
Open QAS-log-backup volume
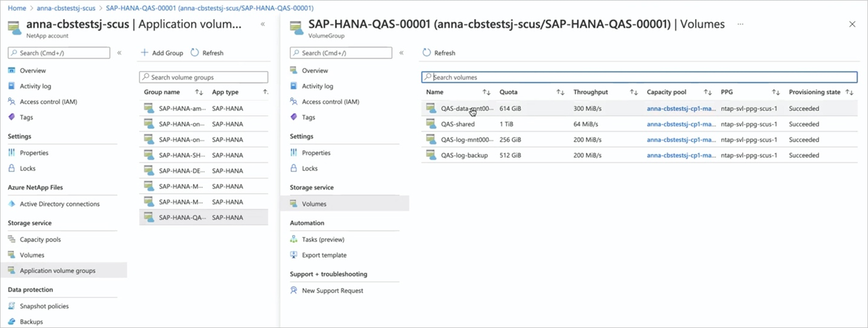(x=464, y=155)
